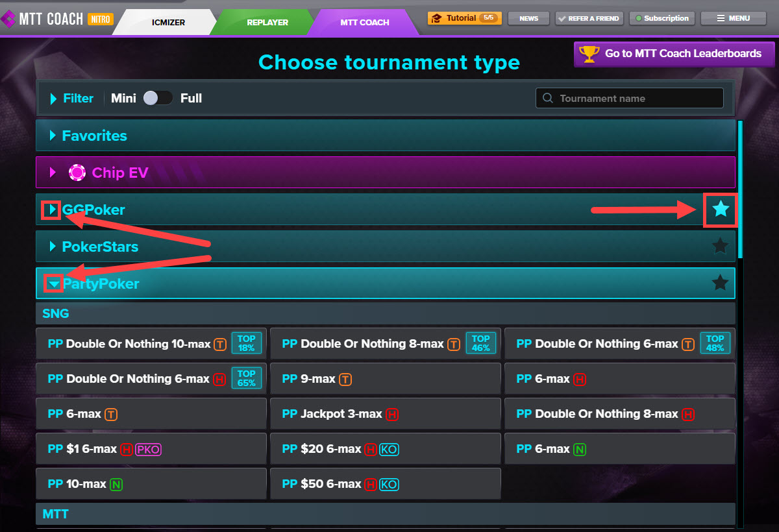This screenshot has width=779, height=532.
Task: Click the TOP 46% badge
Action: (481, 343)
